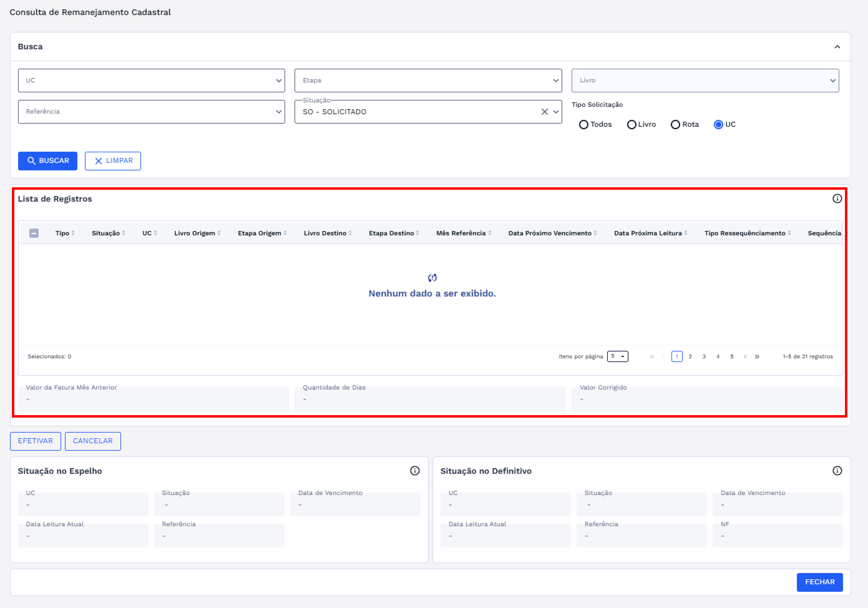This screenshot has width=868, height=608.
Task: Sort table by Situação column
Action: click(108, 233)
